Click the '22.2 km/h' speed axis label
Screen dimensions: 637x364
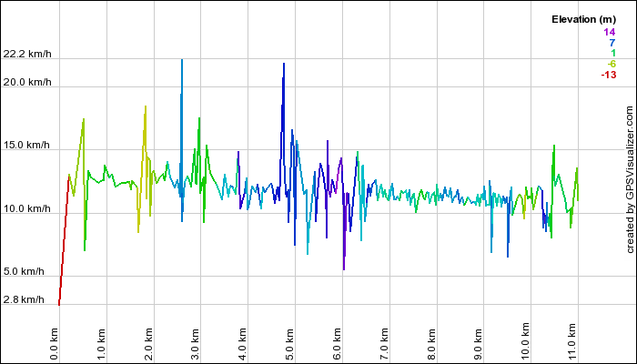(x=27, y=54)
